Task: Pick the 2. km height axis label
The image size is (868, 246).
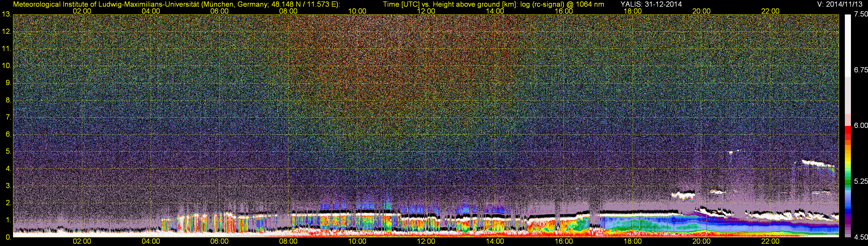Action: point(8,203)
